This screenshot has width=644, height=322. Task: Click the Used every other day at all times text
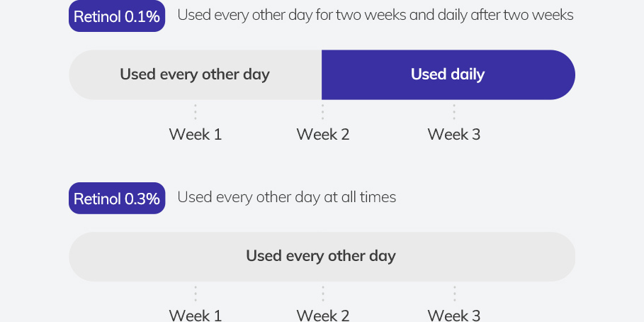pos(287,197)
